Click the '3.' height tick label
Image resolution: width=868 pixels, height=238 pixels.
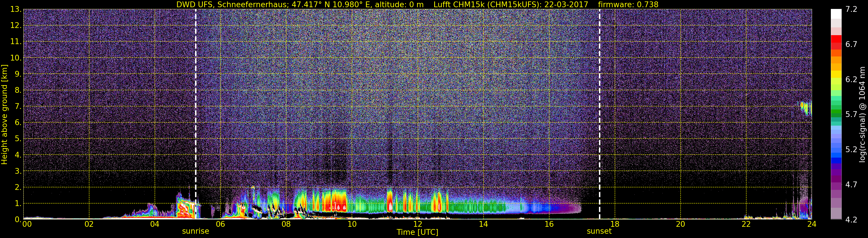pyautogui.click(x=18, y=171)
